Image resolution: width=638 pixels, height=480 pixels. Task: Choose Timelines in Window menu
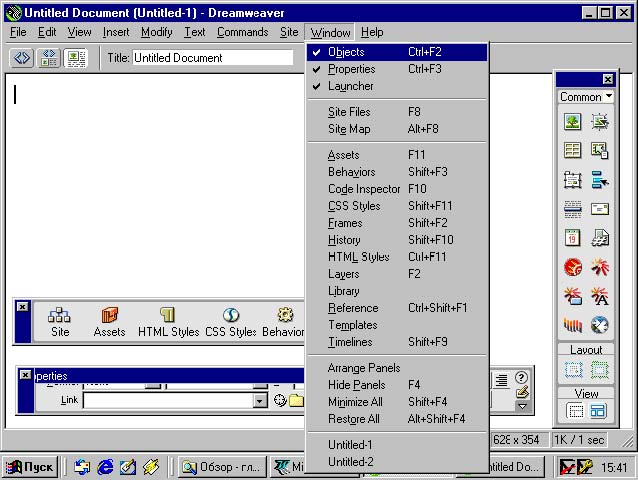pyautogui.click(x=397, y=342)
